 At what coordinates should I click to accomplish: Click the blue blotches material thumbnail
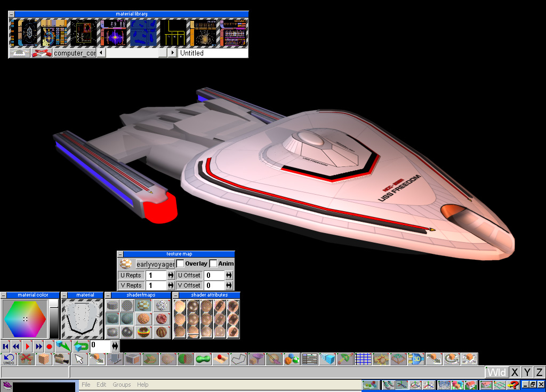(143, 33)
